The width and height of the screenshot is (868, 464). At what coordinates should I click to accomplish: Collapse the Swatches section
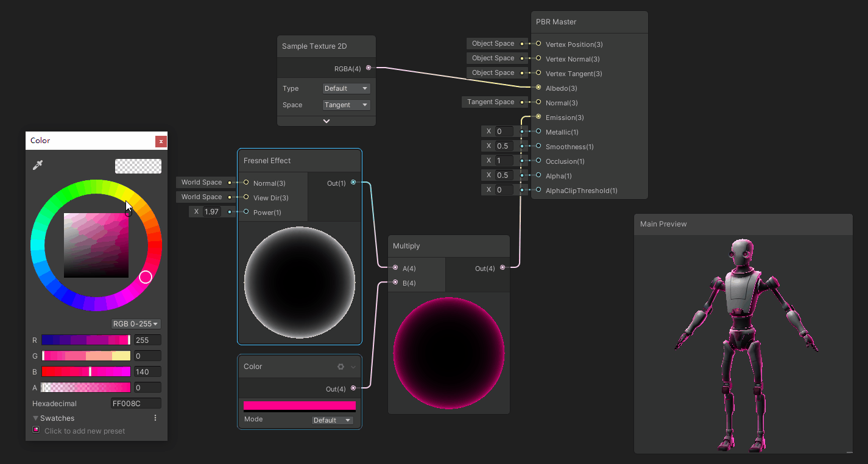click(x=36, y=418)
